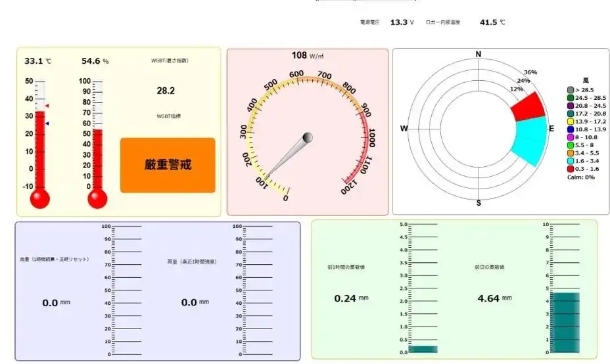
Task: Click the teal bar for previous hour evaporation
Action: pyautogui.click(x=423, y=350)
